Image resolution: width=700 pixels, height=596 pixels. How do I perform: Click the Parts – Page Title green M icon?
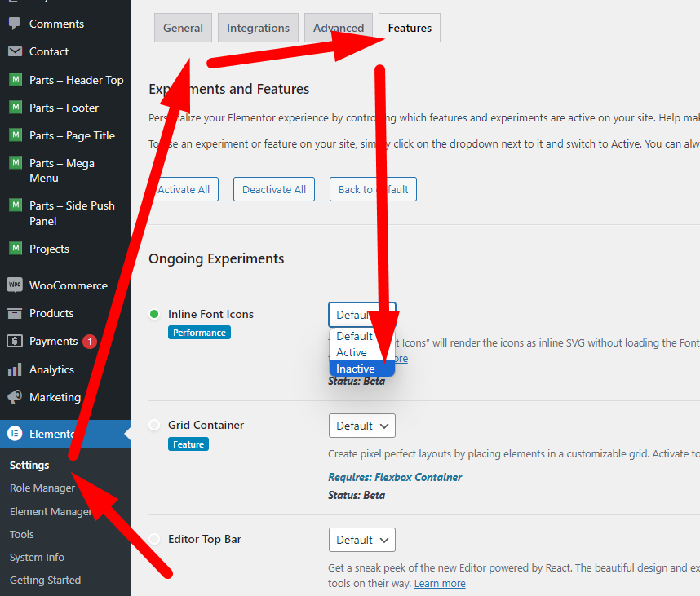(x=16, y=135)
